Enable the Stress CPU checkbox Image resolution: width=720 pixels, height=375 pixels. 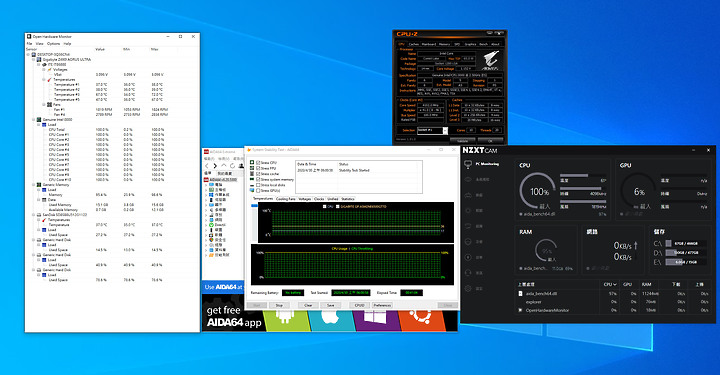[258, 163]
